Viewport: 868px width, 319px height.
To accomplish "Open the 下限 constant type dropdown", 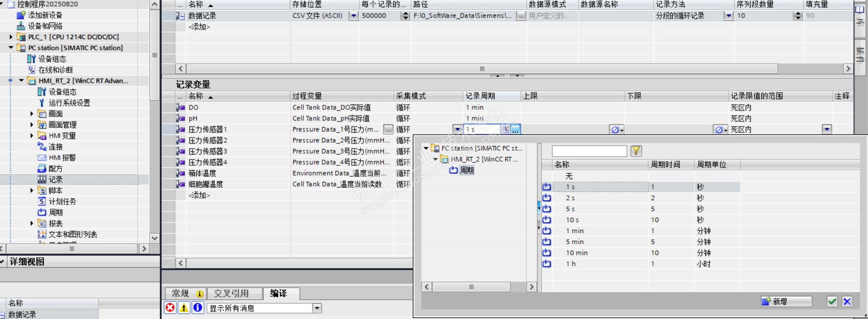I will (x=721, y=130).
